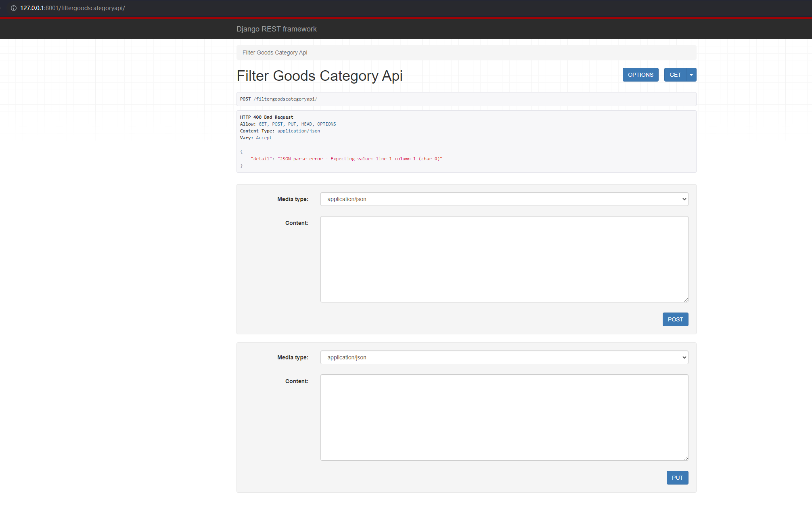Click the Vary: Accept header line

tap(256, 138)
